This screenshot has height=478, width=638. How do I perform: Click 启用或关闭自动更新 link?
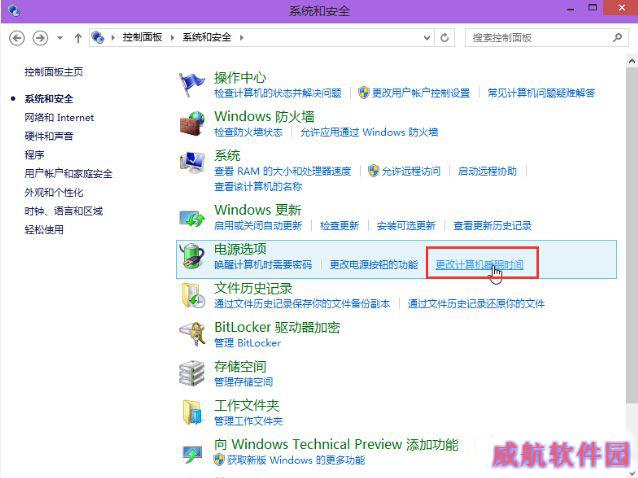(x=258, y=225)
